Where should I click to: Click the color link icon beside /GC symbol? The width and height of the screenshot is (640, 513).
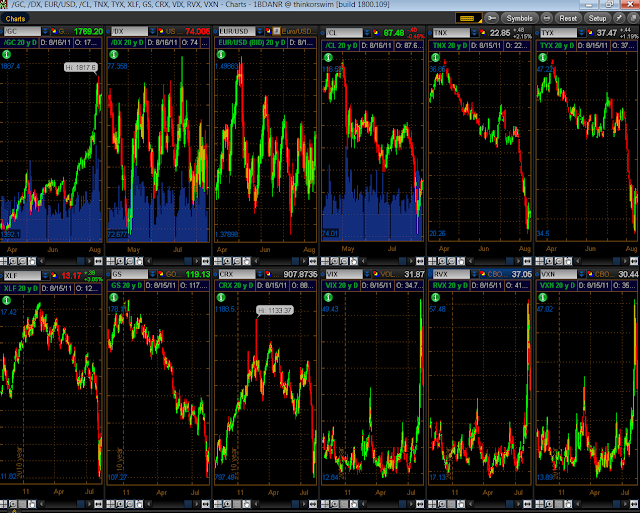coord(54,31)
